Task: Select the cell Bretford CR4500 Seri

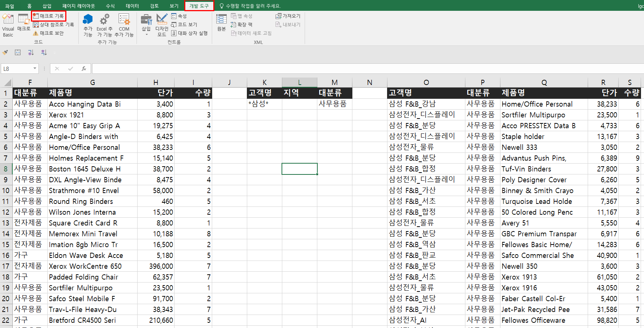Action: pyautogui.click(x=92, y=320)
